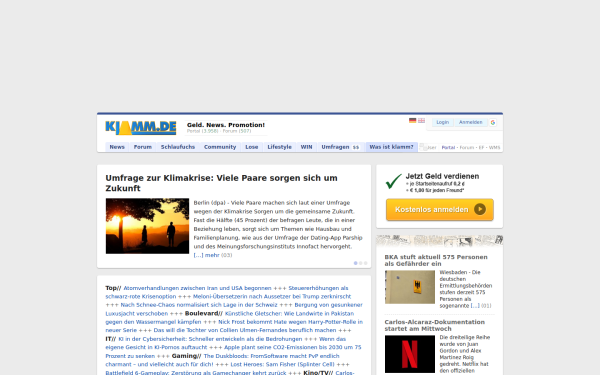This screenshot has height=375, width=600.
Task: Click the Anmelden button
Action: pos(471,122)
